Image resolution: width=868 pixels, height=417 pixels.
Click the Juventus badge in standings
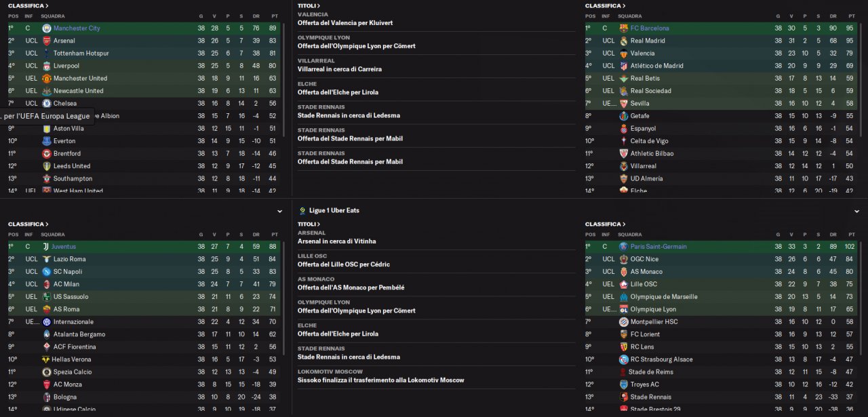46,247
